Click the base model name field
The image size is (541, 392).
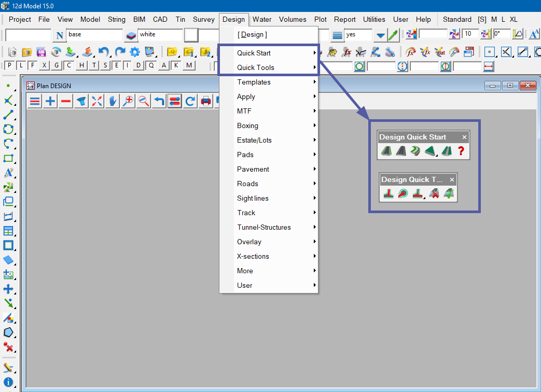pyautogui.click(x=94, y=35)
